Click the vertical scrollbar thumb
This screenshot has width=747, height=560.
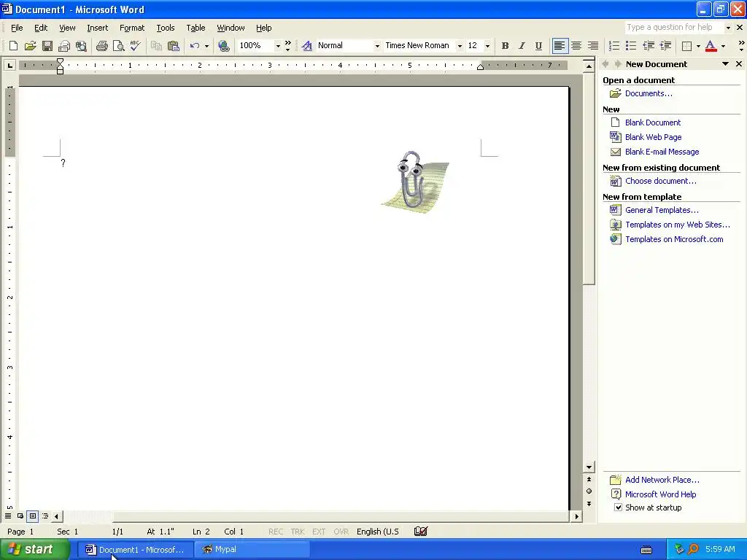pyautogui.click(x=589, y=178)
